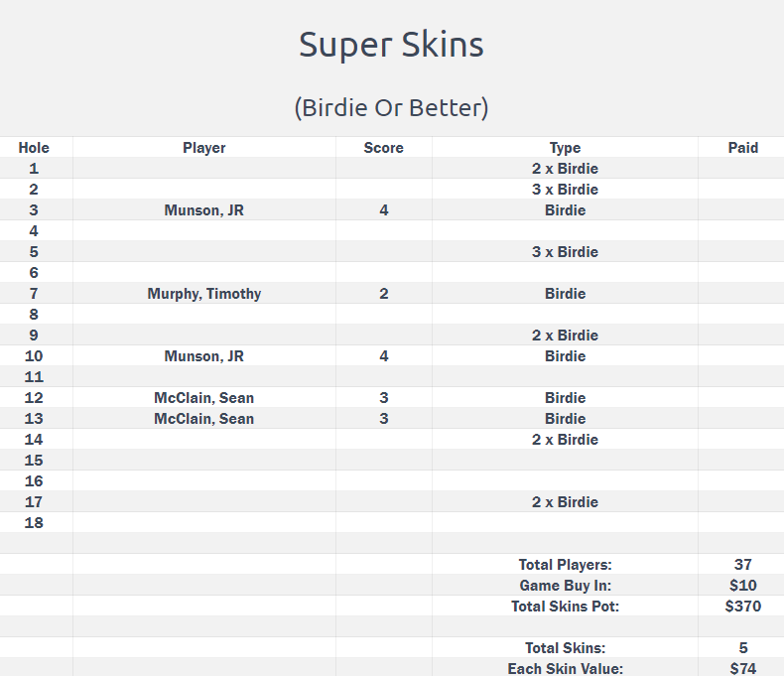Image resolution: width=784 pixels, height=676 pixels.
Task: Click the Paid column header
Action: point(743,148)
